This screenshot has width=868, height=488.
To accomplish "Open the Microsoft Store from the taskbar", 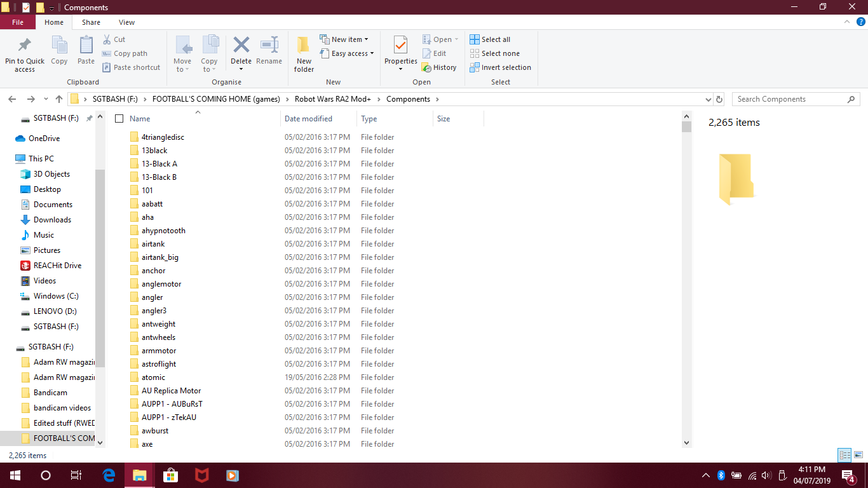I will coord(170,475).
